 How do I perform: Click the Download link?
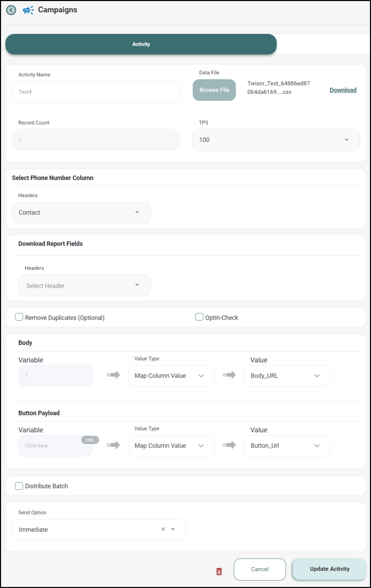pyautogui.click(x=342, y=90)
